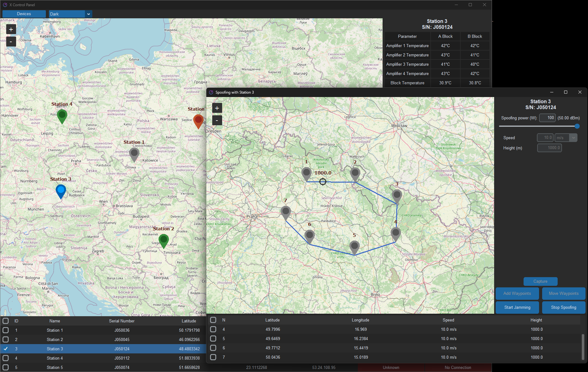Select waypoint 4 marker on spoofing map
Viewport: 588px width, 372px height.
(396, 234)
